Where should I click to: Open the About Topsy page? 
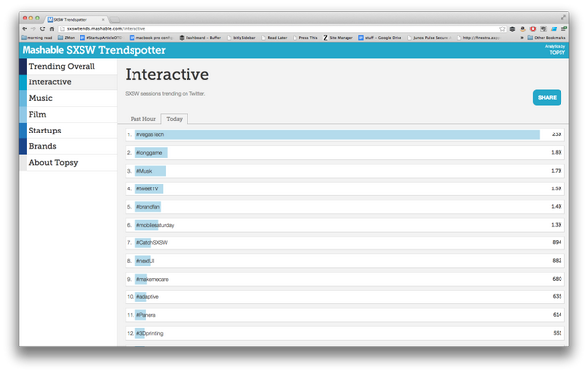pyautogui.click(x=69, y=163)
